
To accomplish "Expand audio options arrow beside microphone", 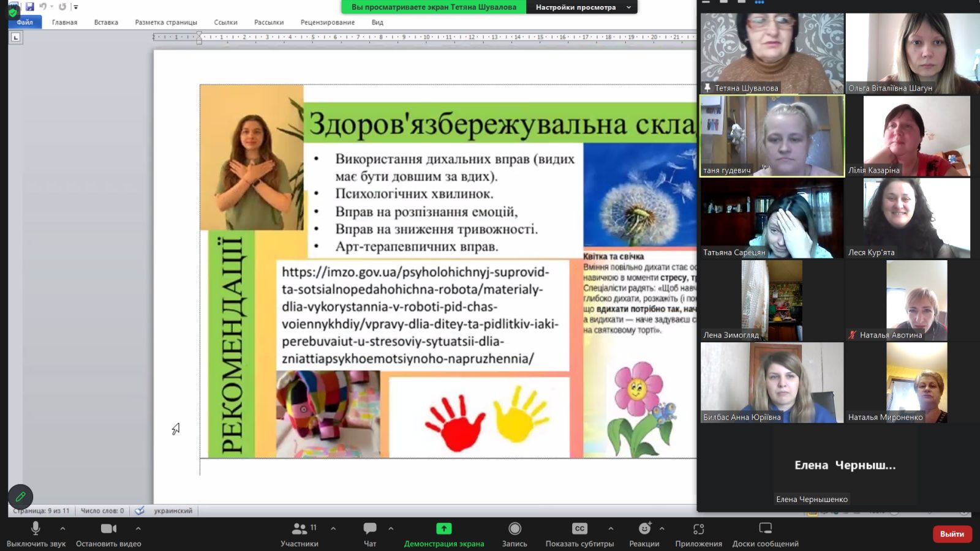I will click(62, 528).
